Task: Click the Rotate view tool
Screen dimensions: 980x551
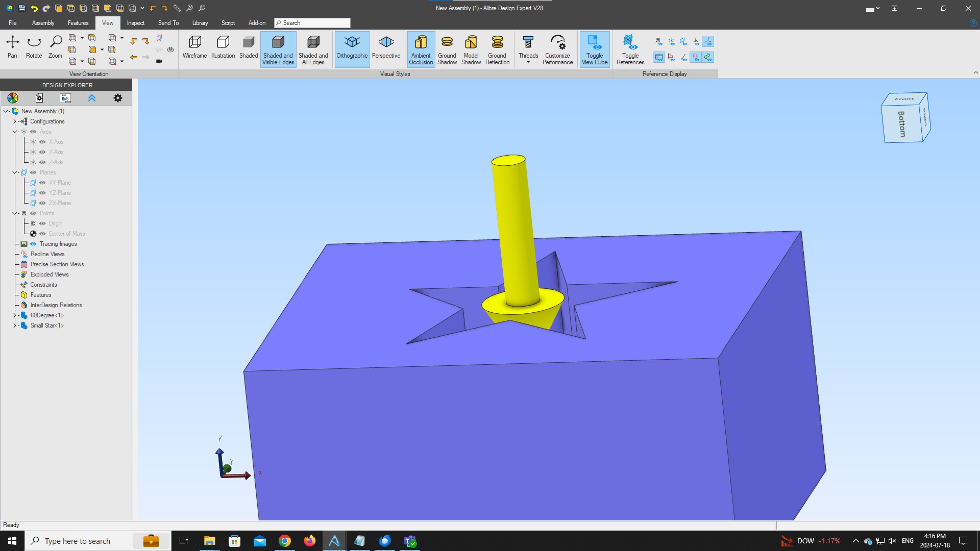Action: pyautogui.click(x=34, y=47)
